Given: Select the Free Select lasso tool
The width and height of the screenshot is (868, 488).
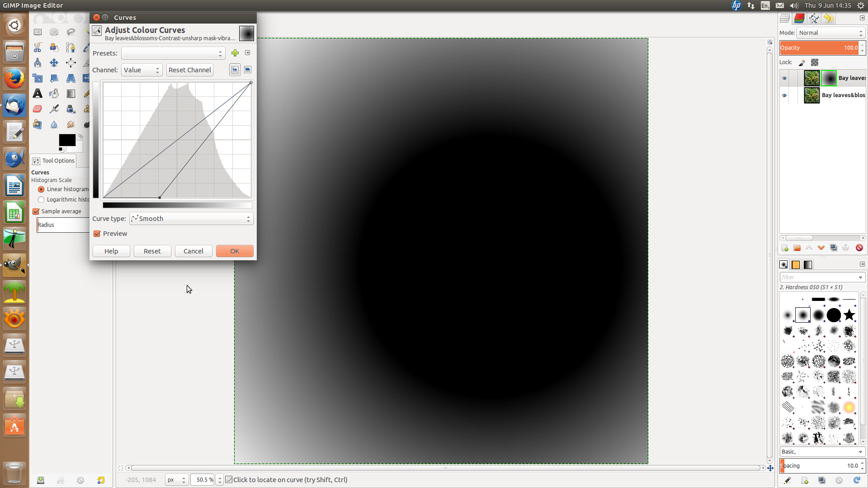Looking at the screenshot, I should click(71, 32).
